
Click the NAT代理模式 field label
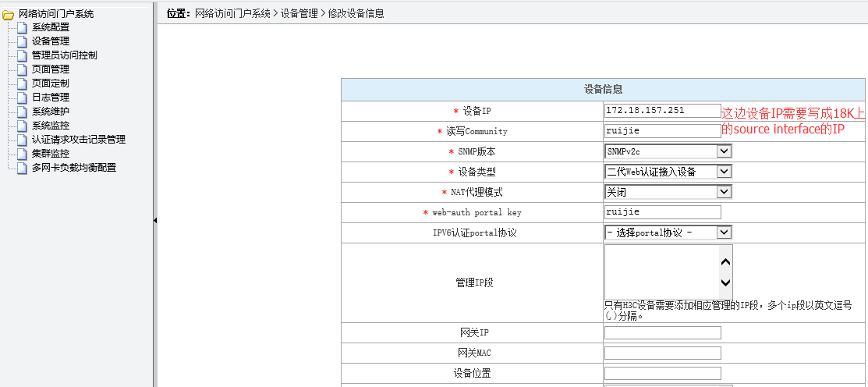click(477, 192)
